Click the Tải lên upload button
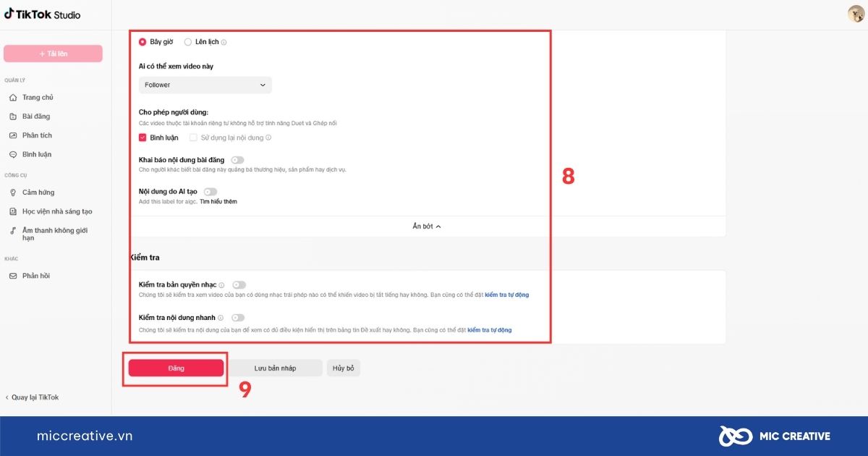This screenshot has width=868, height=456. pyautogui.click(x=53, y=54)
